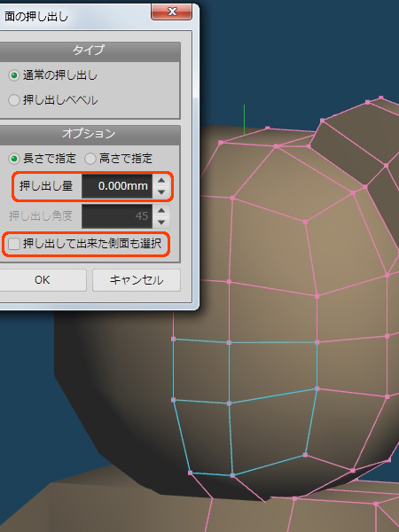Increase 押し出し量 with the up arrow
The height and width of the screenshot is (532, 399).
[x=161, y=180]
